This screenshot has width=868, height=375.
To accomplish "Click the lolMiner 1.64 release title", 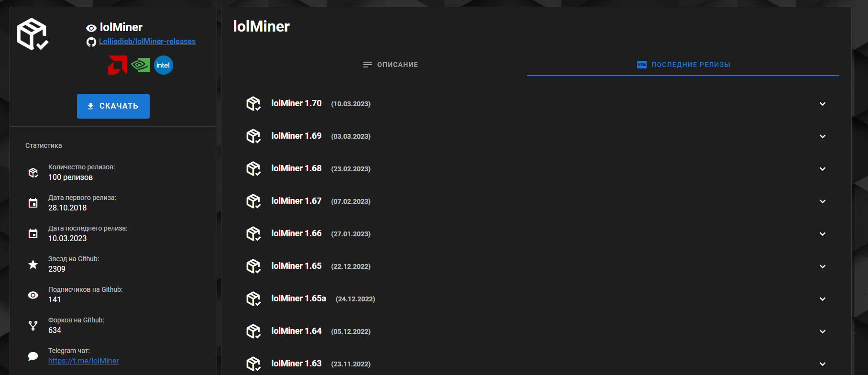I will tap(297, 331).
